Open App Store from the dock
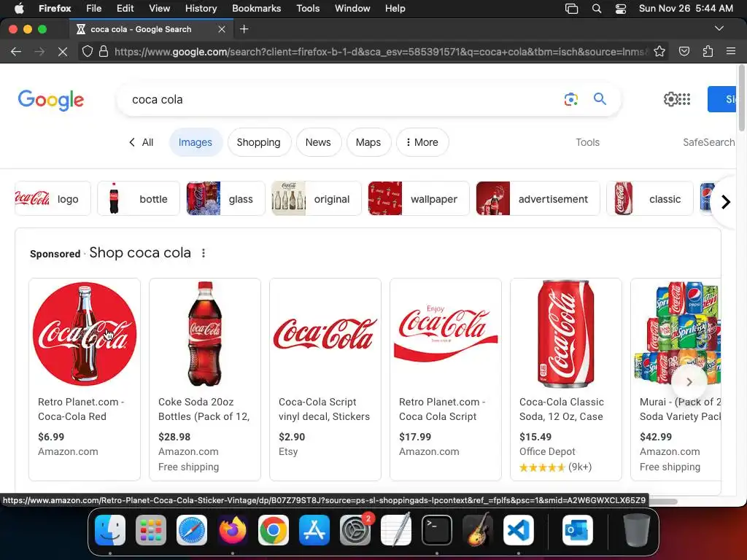 (314, 530)
